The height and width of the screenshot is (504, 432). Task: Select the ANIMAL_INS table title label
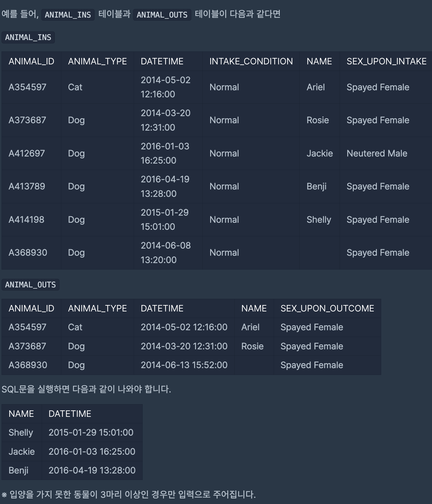pyautogui.click(x=28, y=37)
